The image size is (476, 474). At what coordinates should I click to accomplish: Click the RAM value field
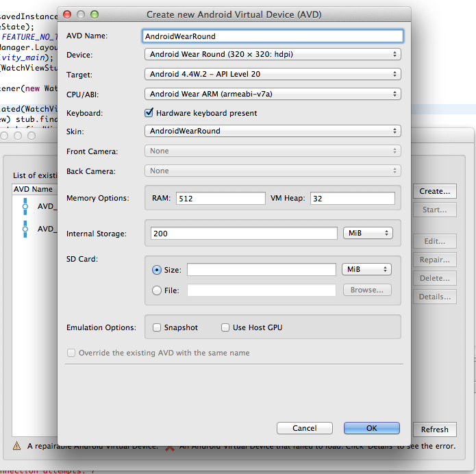point(221,198)
